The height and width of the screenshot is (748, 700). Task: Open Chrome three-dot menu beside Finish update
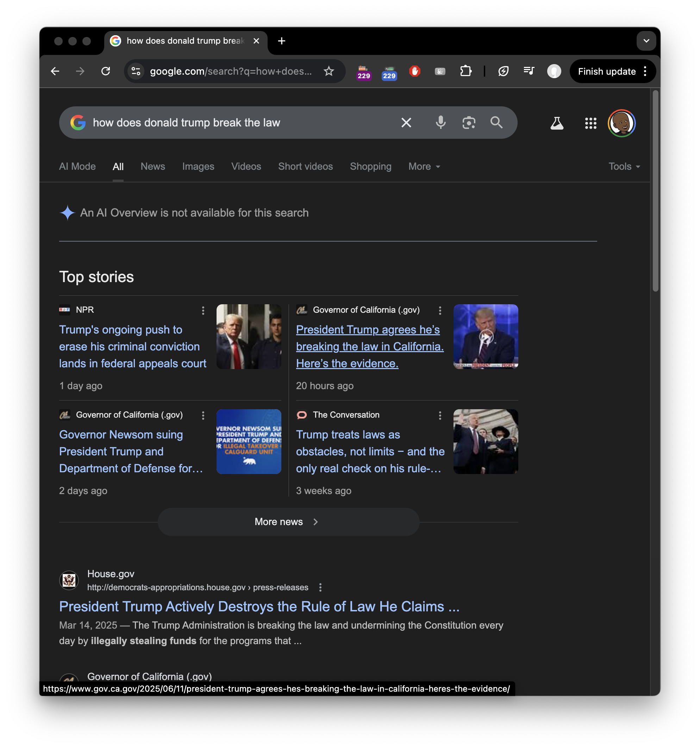pyautogui.click(x=645, y=71)
